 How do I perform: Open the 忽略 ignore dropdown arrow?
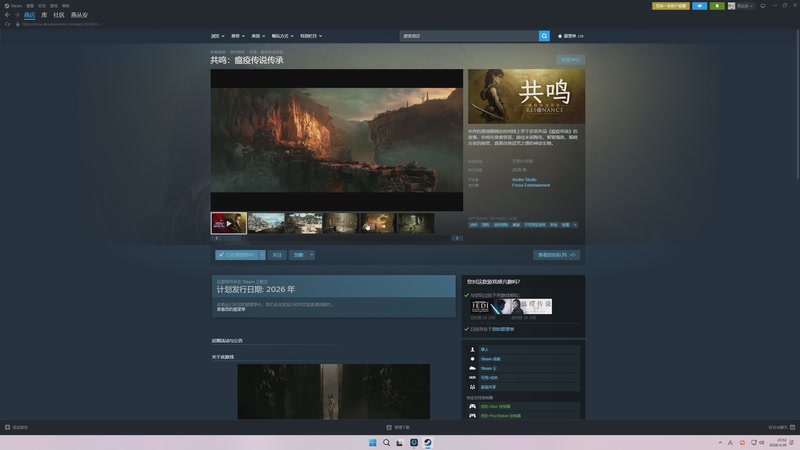click(x=312, y=255)
